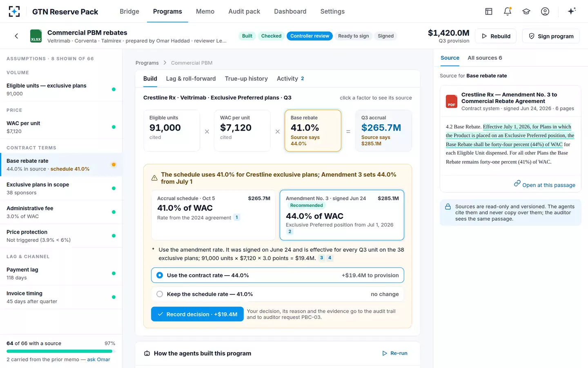Open the Audit pack nav item
Image resolution: width=588 pixels, height=368 pixels.
(244, 11)
